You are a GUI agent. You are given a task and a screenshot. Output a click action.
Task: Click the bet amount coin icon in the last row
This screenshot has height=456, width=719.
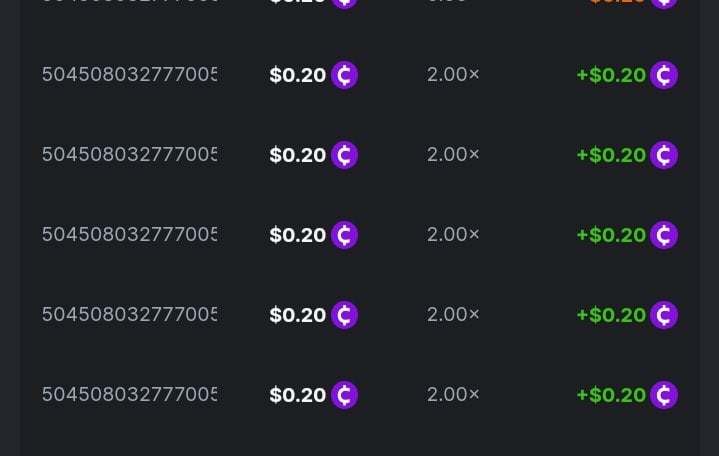click(344, 395)
